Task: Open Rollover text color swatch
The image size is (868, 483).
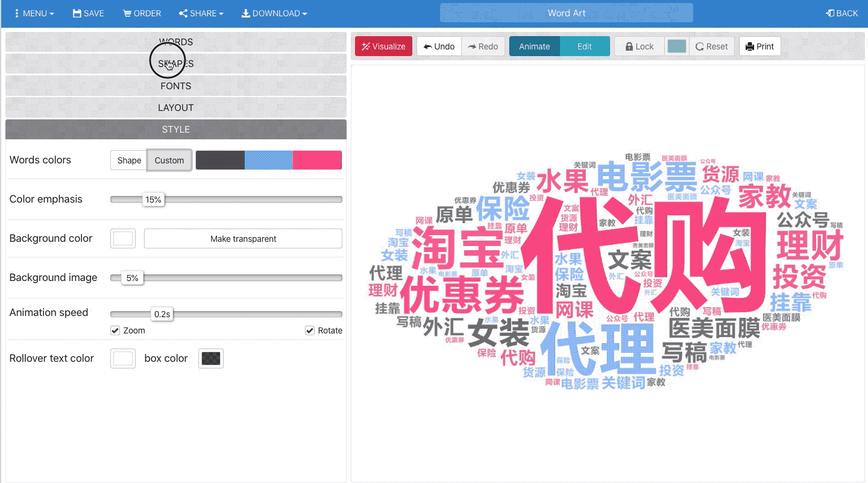Action: [123, 358]
